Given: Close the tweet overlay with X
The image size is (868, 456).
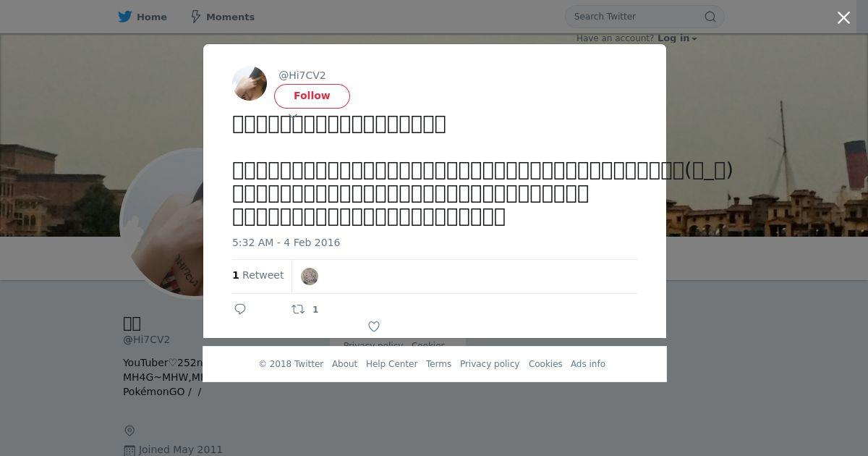Looking at the screenshot, I should (x=843, y=18).
